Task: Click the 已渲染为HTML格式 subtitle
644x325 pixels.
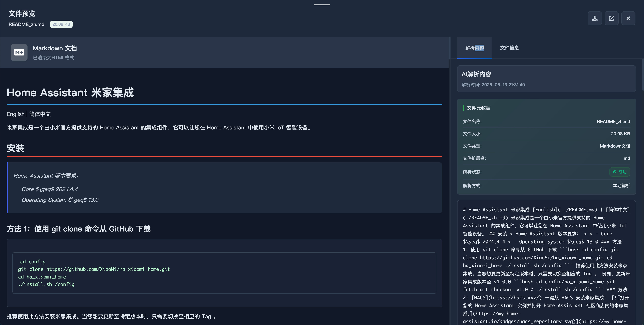Action: (53, 58)
